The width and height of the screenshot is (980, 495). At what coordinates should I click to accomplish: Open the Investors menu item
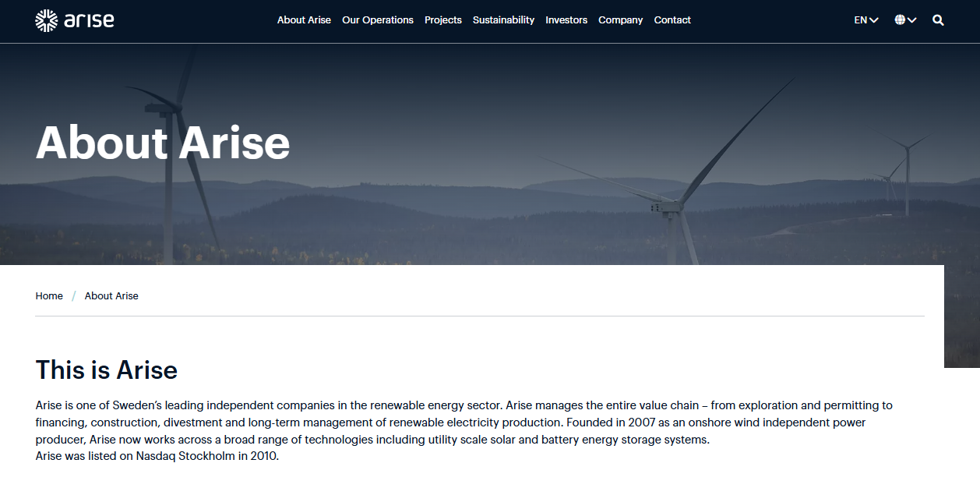click(566, 20)
